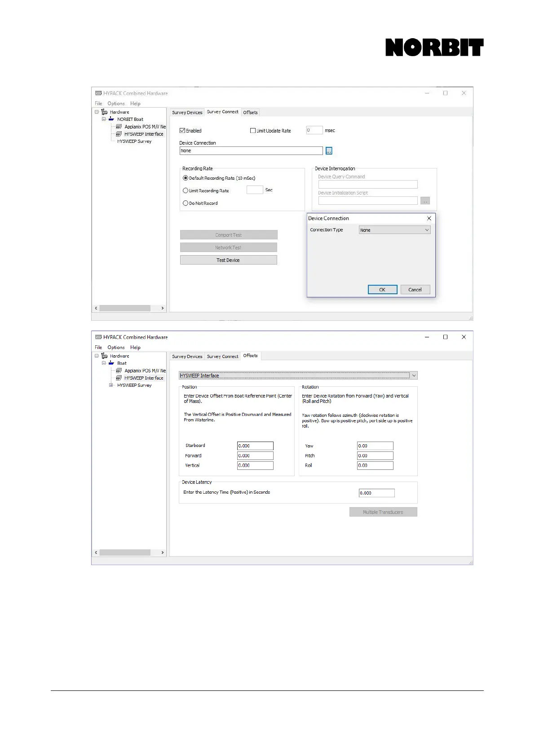
Task: Switch to Survey Devices tab in lower window
Action: tap(187, 356)
